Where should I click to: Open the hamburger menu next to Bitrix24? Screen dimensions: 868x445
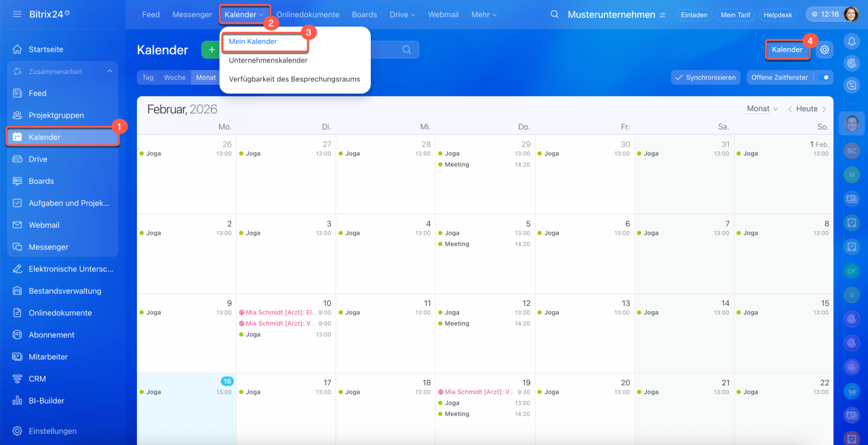(x=17, y=14)
